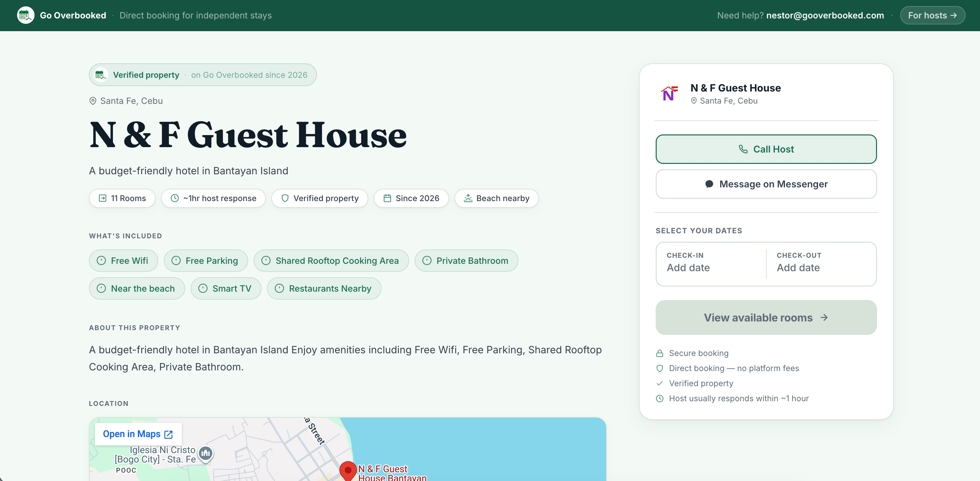Click the beach icon in Beach nearby chip
This screenshot has height=481, width=980.
pos(468,198)
